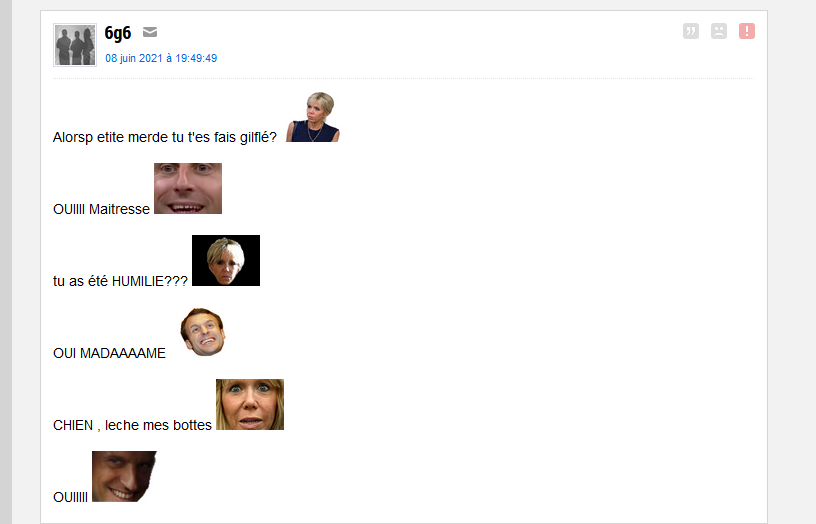This screenshot has height=524, width=816.
Task: Click the 'OUI MADAAAAME' text line
Action: [109, 353]
